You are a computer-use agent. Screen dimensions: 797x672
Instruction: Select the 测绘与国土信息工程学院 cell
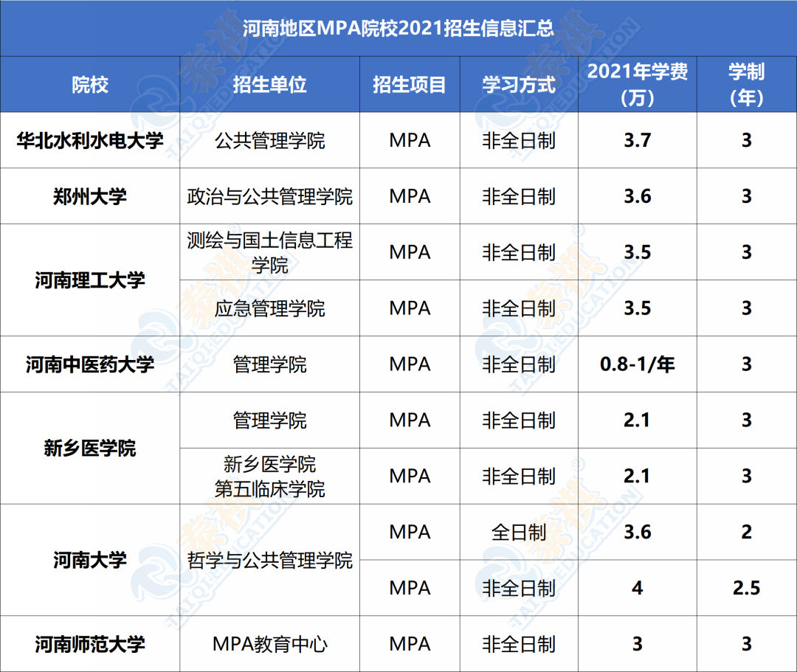(x=269, y=252)
